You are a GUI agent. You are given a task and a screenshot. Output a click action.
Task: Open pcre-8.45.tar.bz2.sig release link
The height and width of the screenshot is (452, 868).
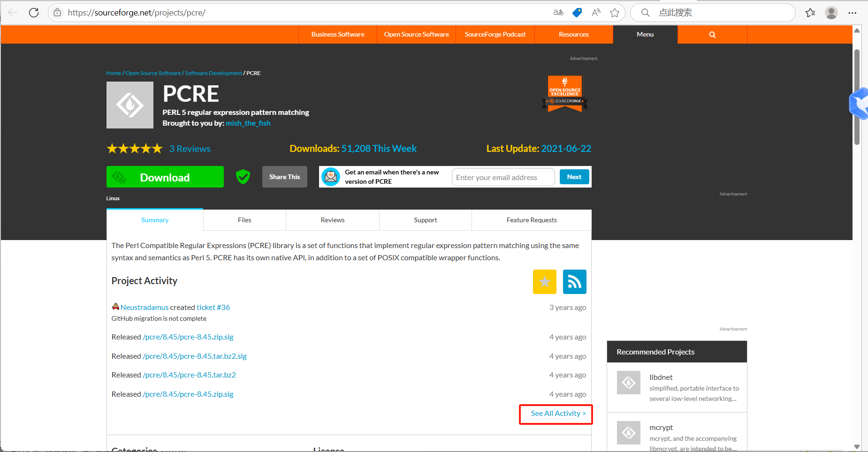coord(195,356)
